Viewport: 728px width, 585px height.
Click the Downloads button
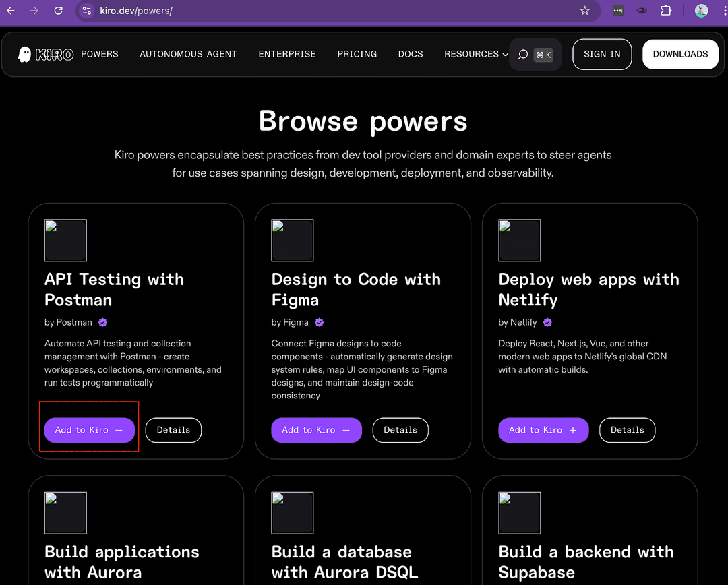pyautogui.click(x=680, y=55)
